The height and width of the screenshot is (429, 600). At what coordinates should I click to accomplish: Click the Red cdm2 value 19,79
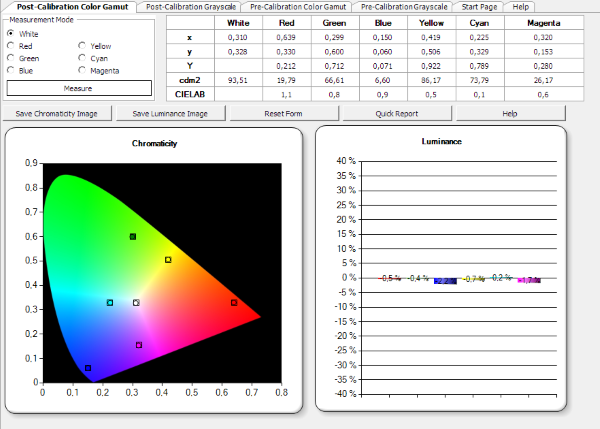(x=286, y=80)
